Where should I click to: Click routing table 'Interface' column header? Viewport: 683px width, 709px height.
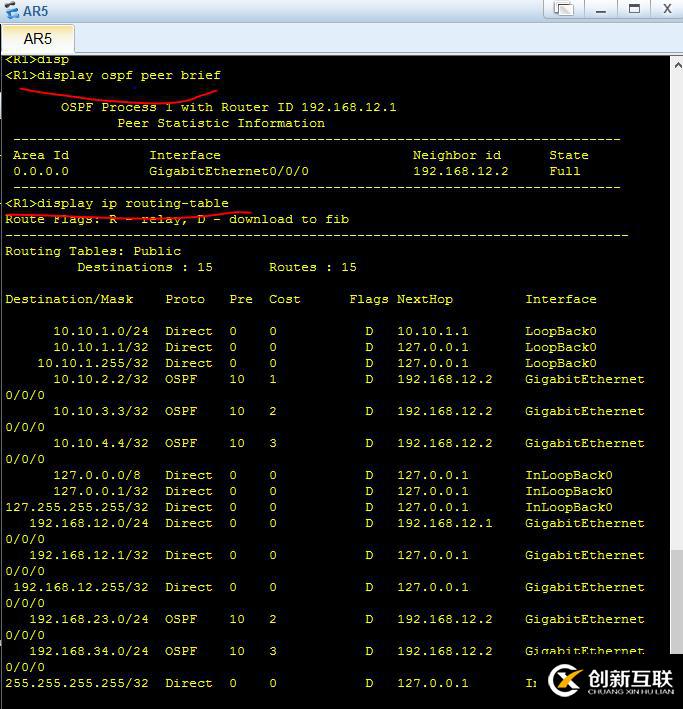point(561,299)
